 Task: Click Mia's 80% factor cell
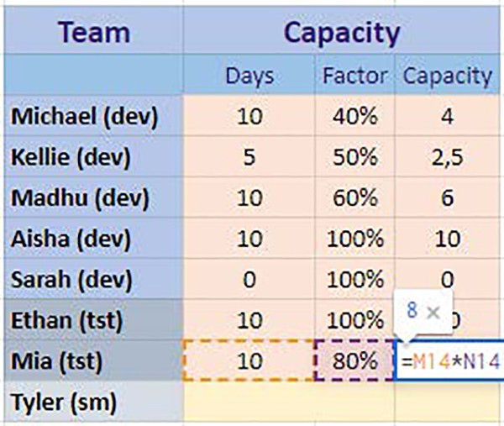click(x=354, y=362)
